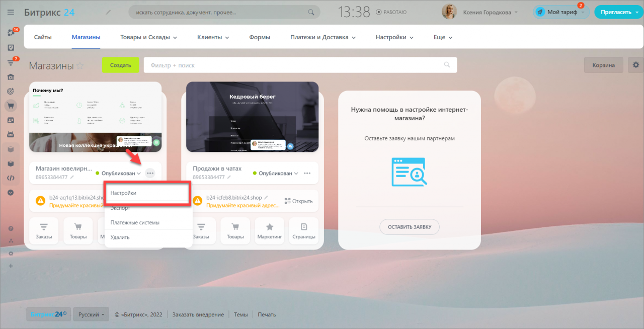The width and height of the screenshot is (644, 329).
Task: Switch to the Формы tab
Action: (260, 37)
